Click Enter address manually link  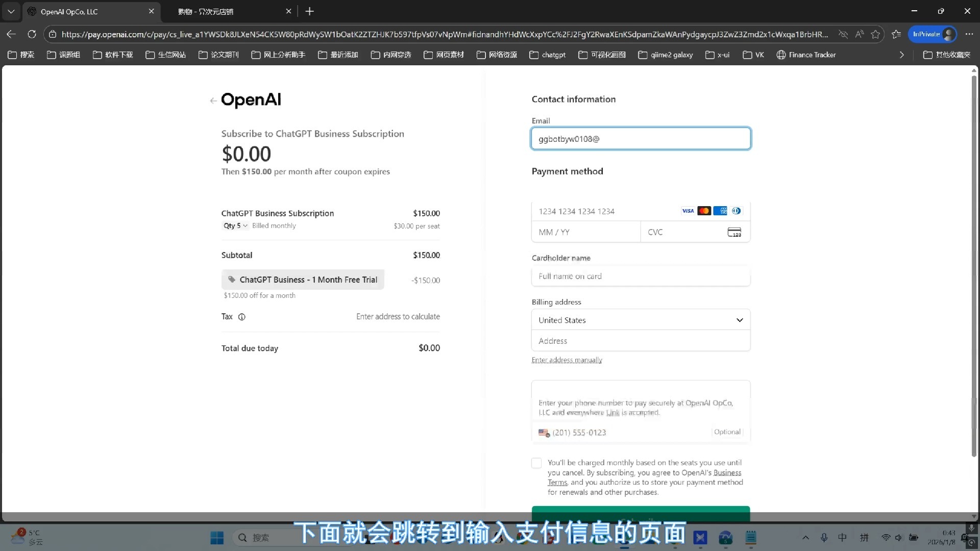point(567,360)
